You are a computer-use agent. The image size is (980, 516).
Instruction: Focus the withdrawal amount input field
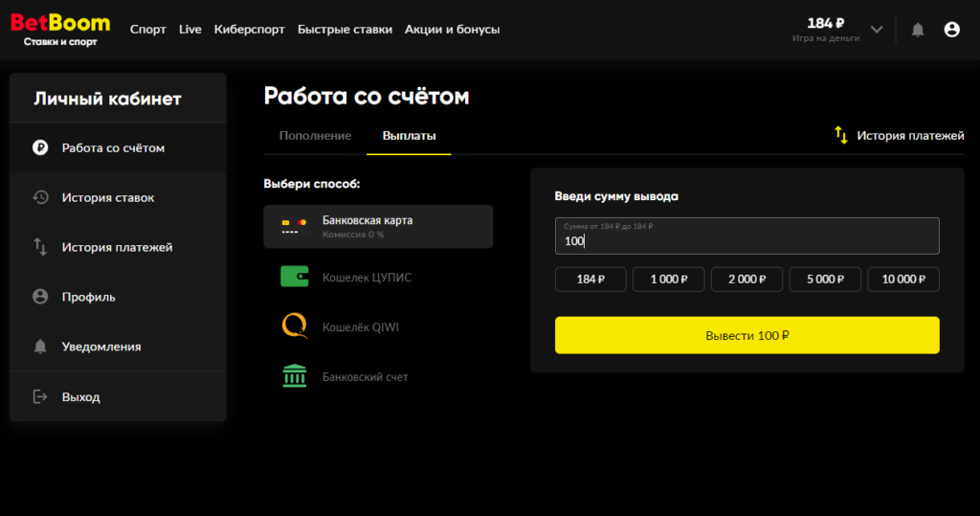point(746,236)
